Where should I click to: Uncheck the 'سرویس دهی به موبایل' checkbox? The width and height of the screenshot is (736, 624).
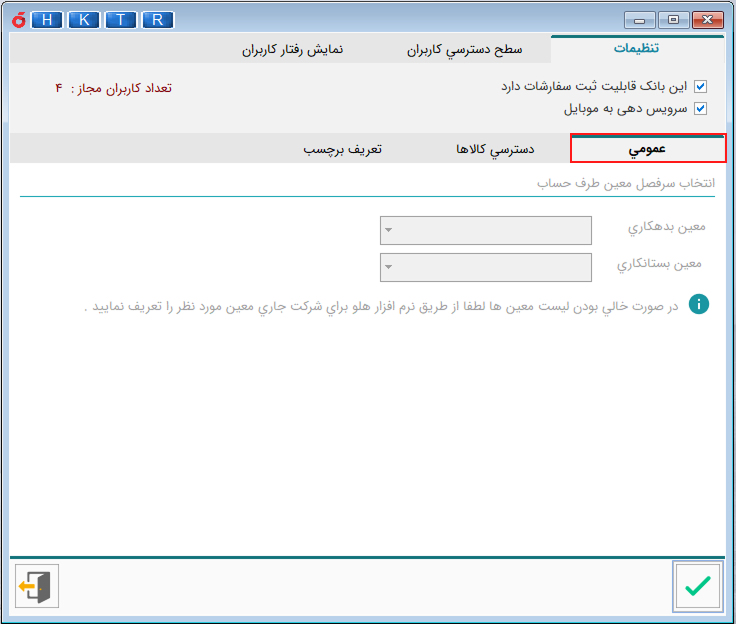click(700, 109)
